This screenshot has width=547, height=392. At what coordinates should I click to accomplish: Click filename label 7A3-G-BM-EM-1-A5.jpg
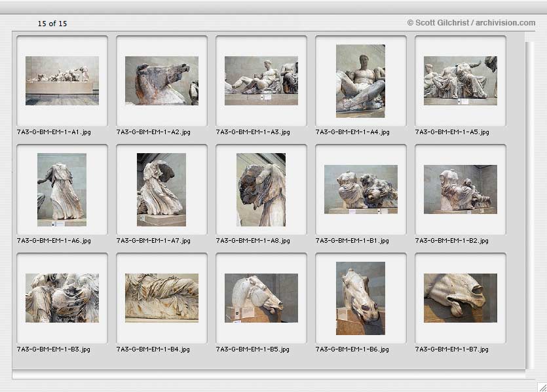tap(452, 132)
